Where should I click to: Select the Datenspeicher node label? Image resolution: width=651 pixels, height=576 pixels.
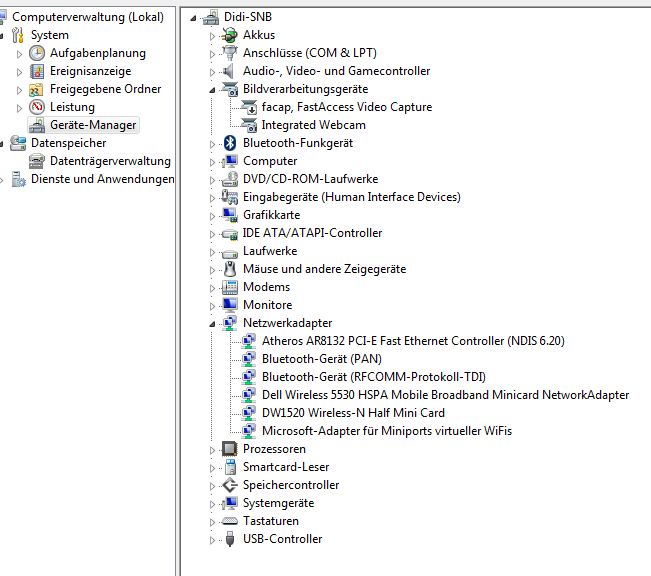tap(69, 143)
